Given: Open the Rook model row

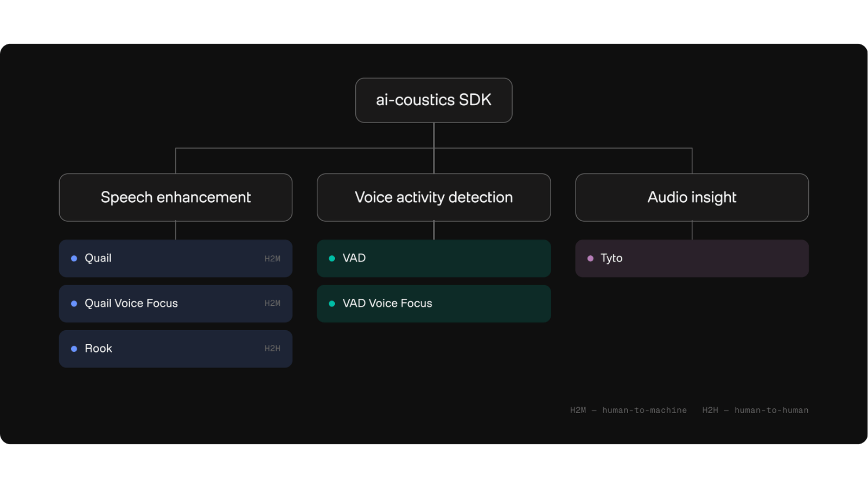Looking at the screenshot, I should click(x=176, y=349).
